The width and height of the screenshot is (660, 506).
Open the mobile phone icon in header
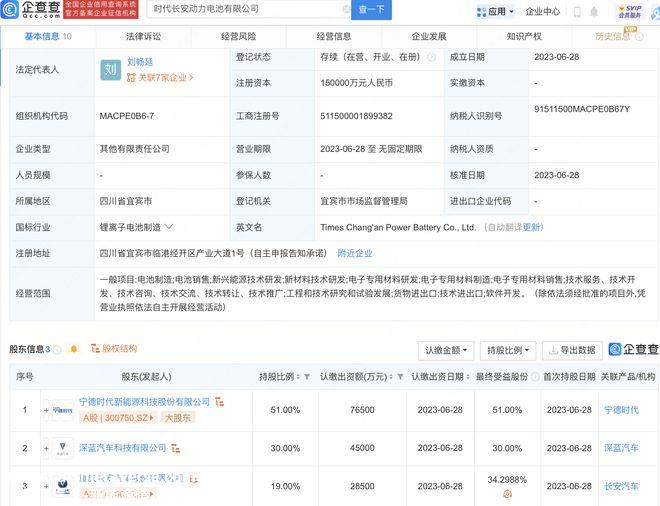coord(577,12)
